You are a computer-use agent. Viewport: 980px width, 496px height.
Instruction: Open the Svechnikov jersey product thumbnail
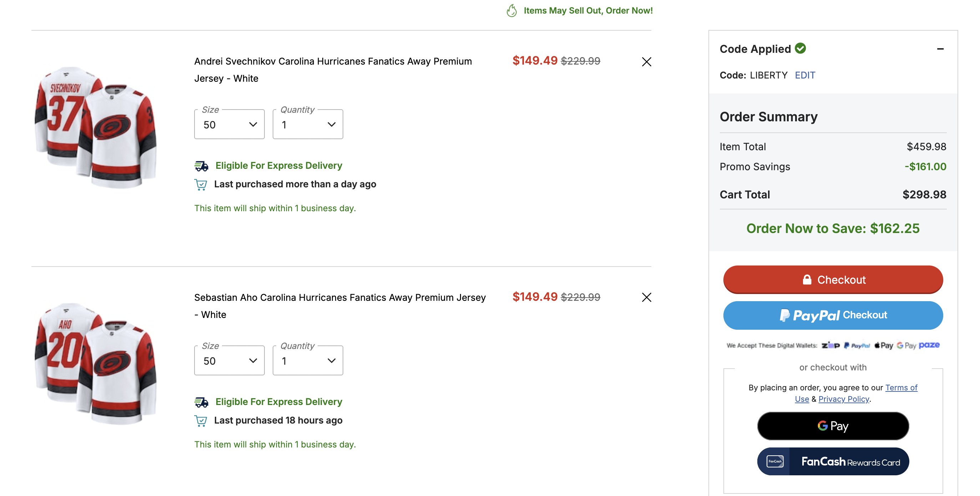point(96,127)
